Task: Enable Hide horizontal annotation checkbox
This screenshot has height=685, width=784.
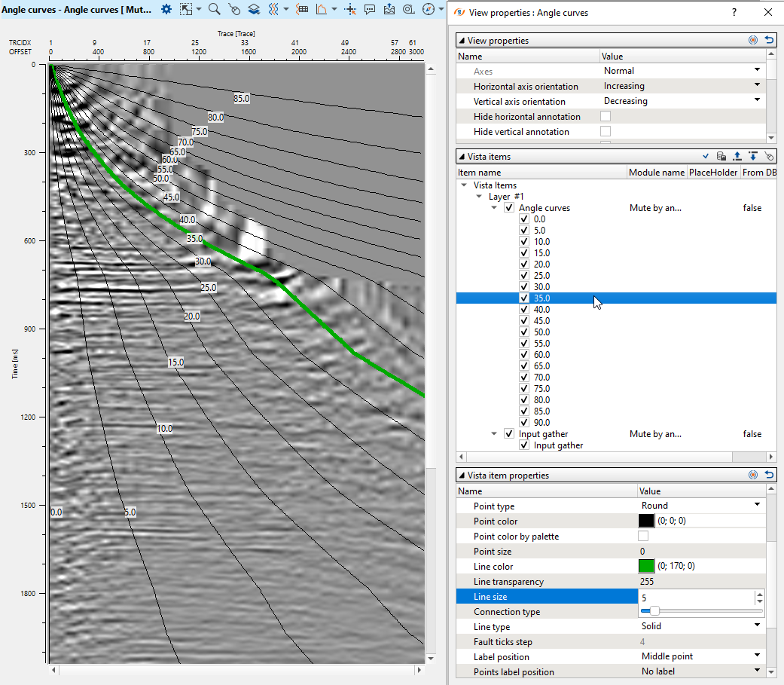Action: pos(605,117)
